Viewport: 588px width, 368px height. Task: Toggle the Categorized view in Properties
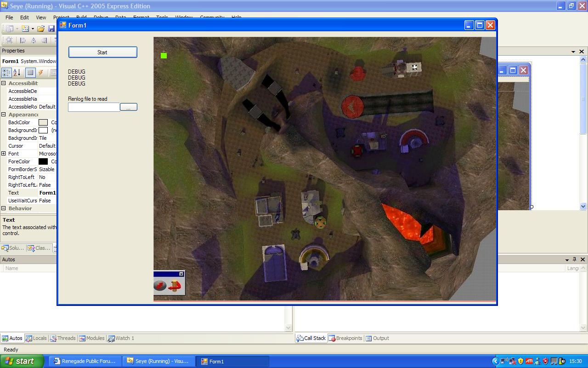(6, 73)
